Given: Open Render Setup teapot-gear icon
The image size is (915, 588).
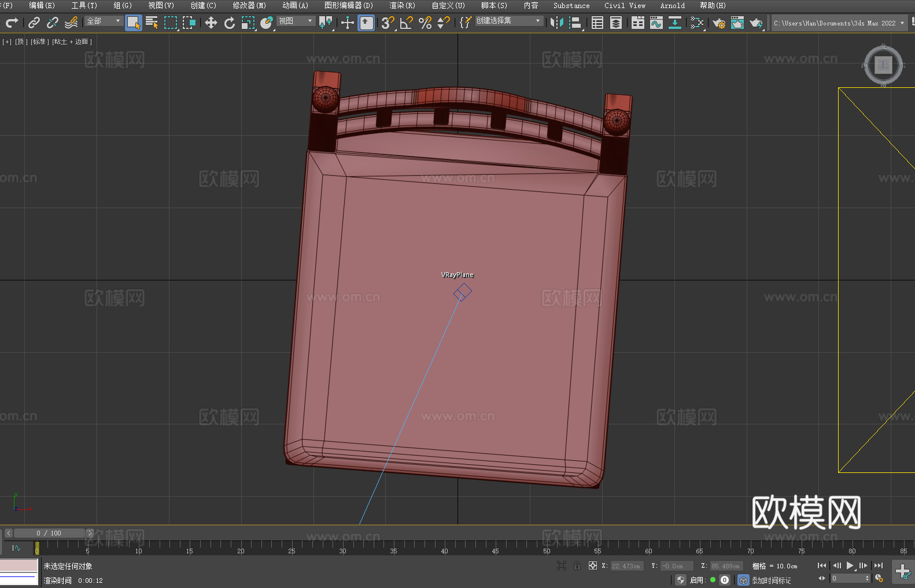Looking at the screenshot, I should 719,23.
